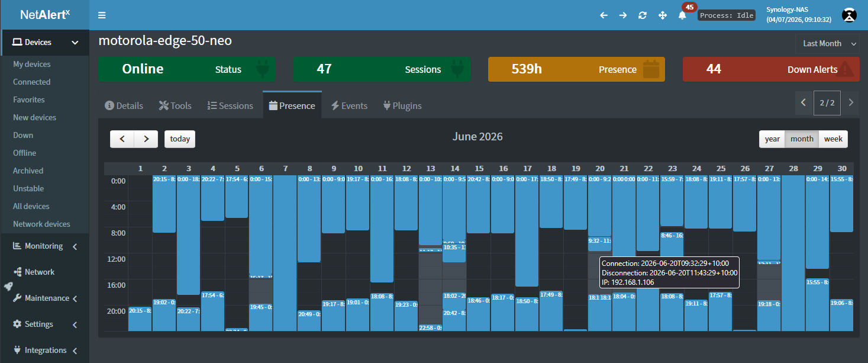The width and height of the screenshot is (868, 363).
Task: Select the month view button
Action: pos(802,139)
